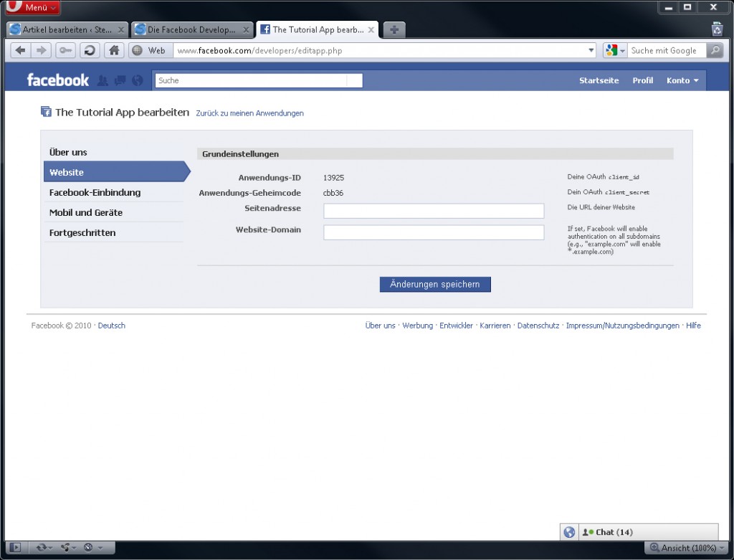Select the Anwendungs-Geheimcode value cbb36
Screen dimensions: 734x560
tap(333, 193)
